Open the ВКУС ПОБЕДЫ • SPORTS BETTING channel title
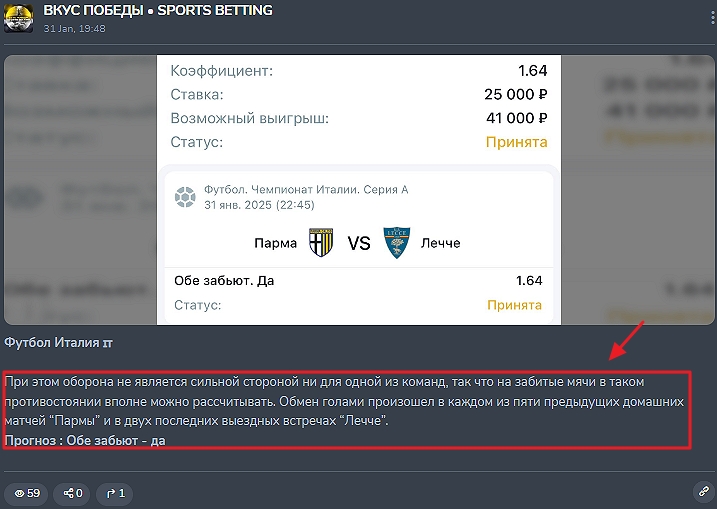The width and height of the screenshot is (717, 509). pos(158,10)
